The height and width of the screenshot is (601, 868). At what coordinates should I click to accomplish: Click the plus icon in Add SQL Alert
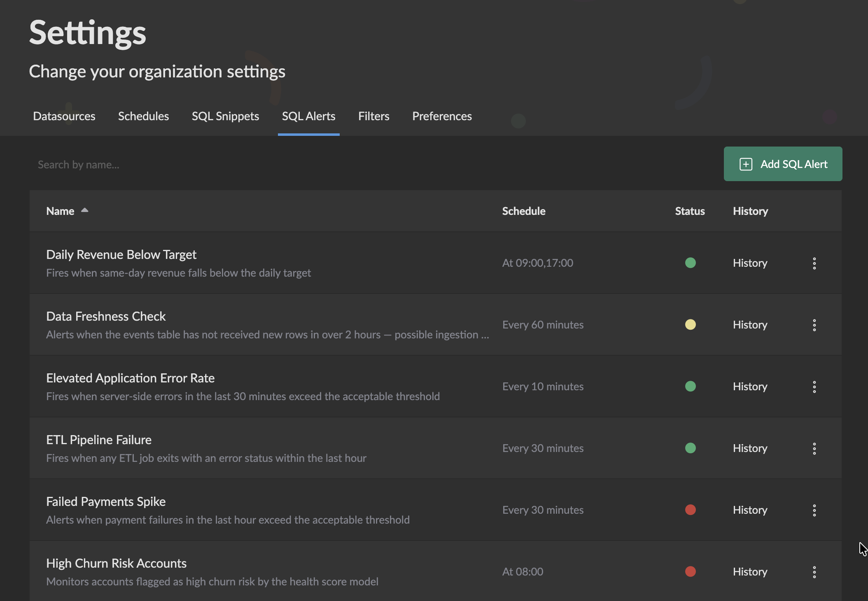[746, 164]
